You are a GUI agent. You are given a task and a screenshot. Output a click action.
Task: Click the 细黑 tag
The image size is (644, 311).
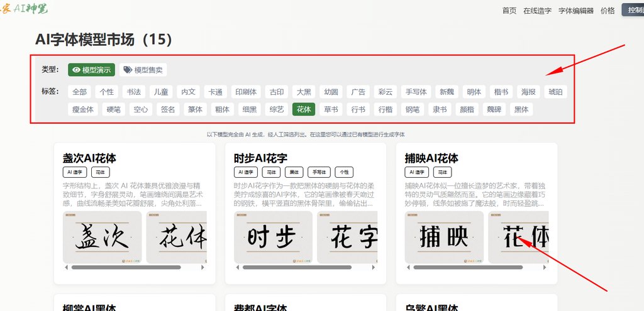[249, 109]
